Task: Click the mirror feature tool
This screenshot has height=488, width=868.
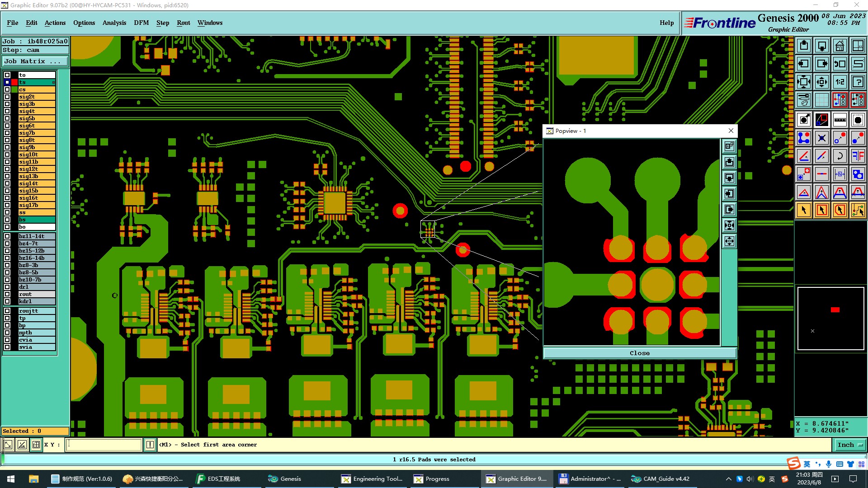Action: coord(858,156)
